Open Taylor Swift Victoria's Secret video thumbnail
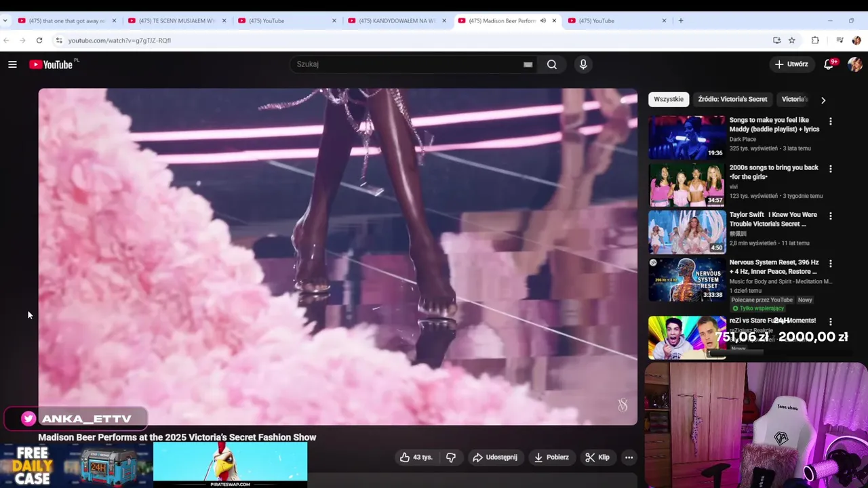This screenshot has height=488, width=868. [x=687, y=232]
